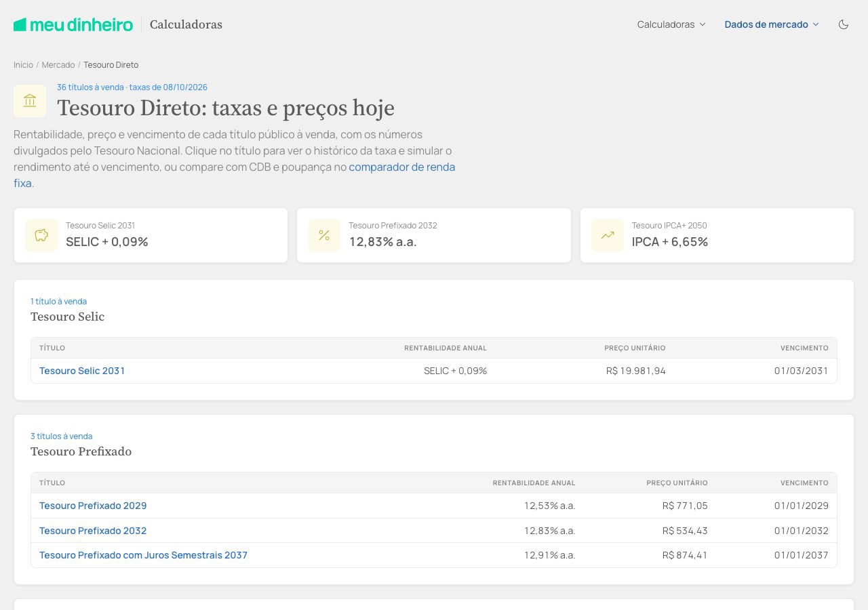868x610 pixels.
Task: Click the R$ 874,41 unit price
Action: (x=685, y=555)
